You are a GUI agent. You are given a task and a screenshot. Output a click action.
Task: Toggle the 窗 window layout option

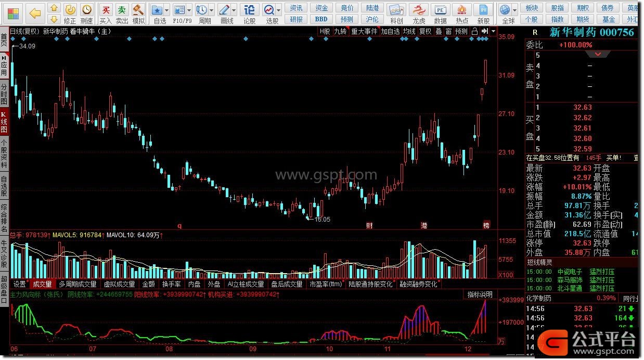click(x=448, y=31)
